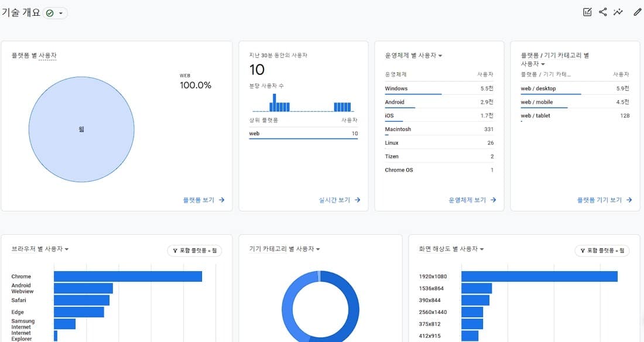This screenshot has height=342, width=644.
Task: Expand 운영체제 별 사용자 dropdown
Action: [440, 56]
